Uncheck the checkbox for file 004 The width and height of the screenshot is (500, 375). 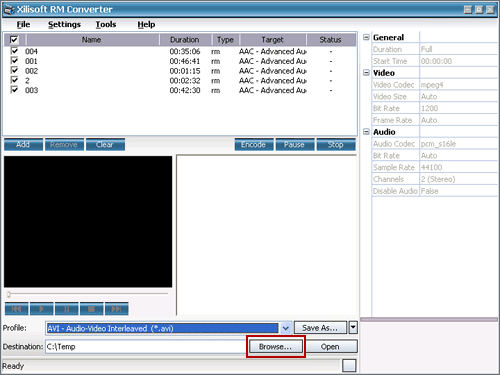coord(14,51)
